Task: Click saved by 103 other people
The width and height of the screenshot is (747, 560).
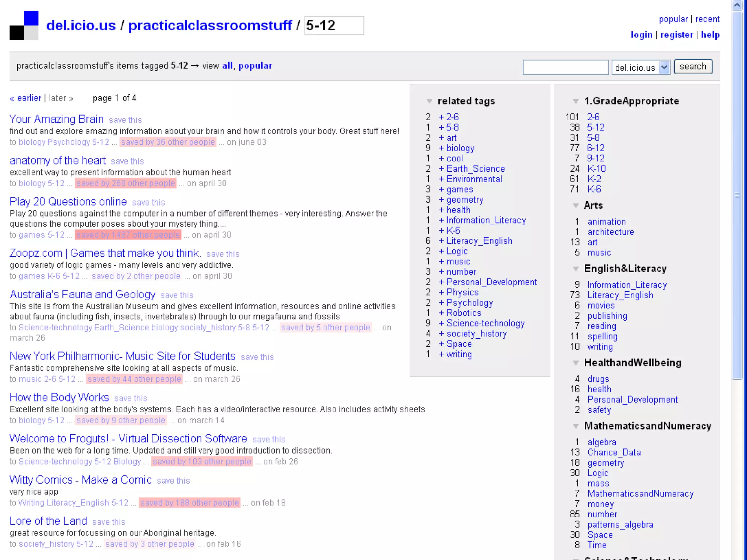Action: click(202, 462)
